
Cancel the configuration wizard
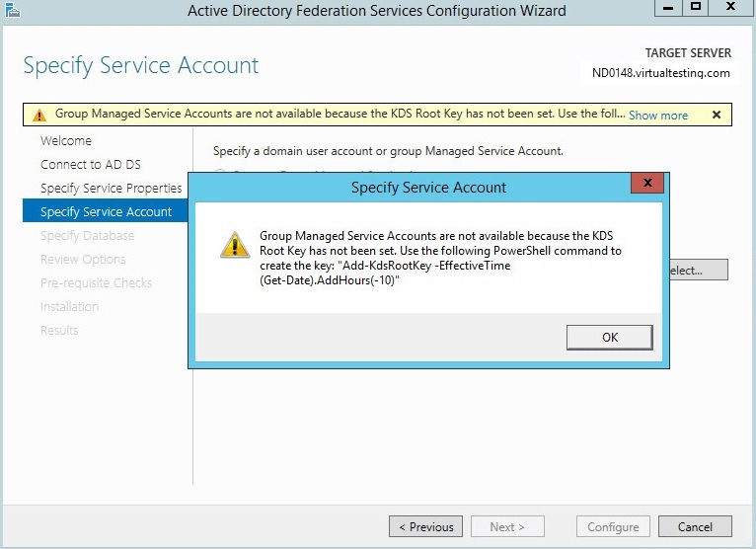coord(695,527)
